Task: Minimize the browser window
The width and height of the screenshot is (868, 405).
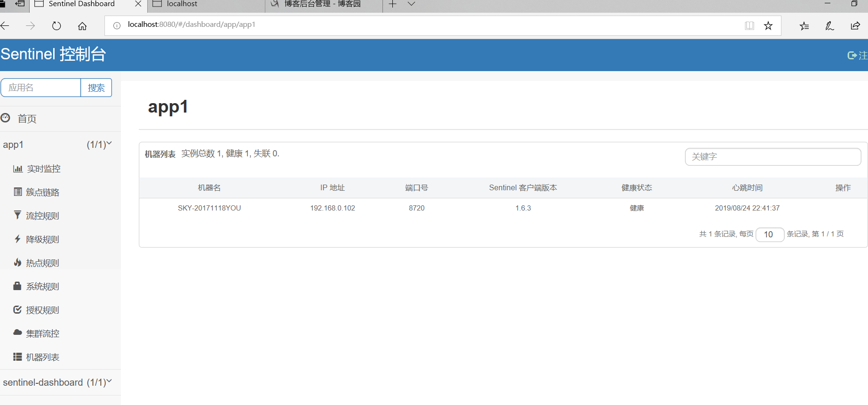Action: 828,3
